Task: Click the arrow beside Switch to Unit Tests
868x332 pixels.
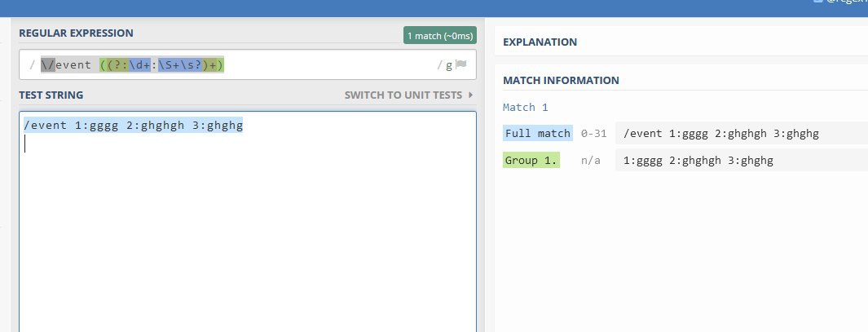Action: point(470,95)
